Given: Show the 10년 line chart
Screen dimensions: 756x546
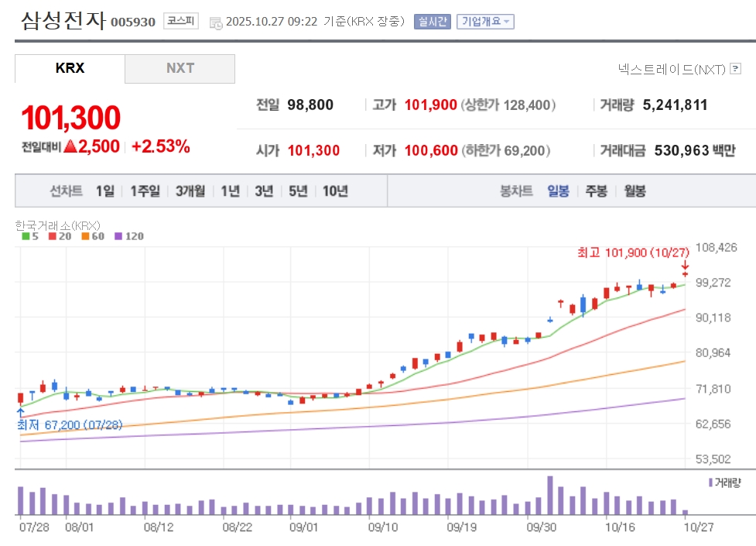Looking at the screenshot, I should [335, 191].
